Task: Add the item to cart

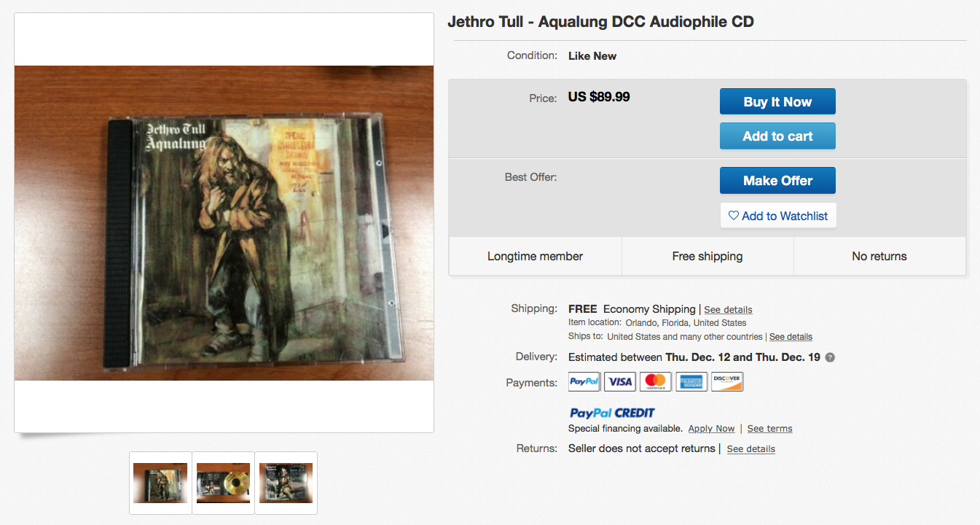Action: 777,136
